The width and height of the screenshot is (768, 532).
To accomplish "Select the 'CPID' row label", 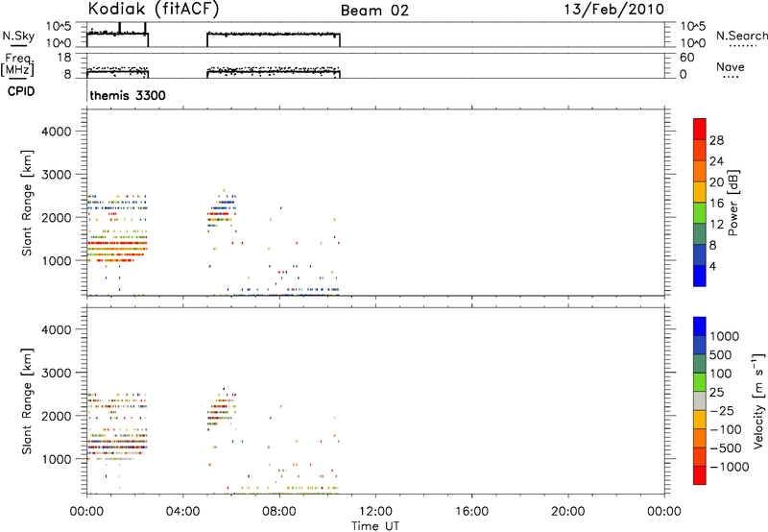I will [21, 91].
